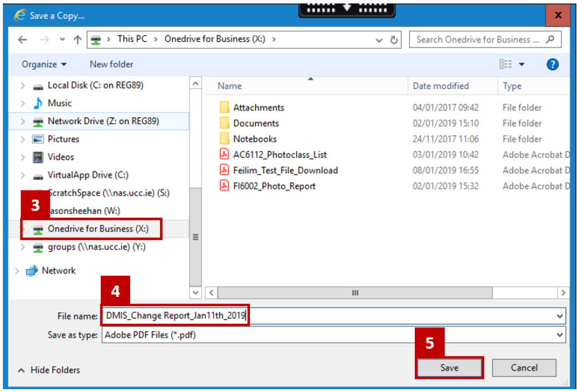Open the blue Help question mark icon
577x392 pixels.
[552, 64]
